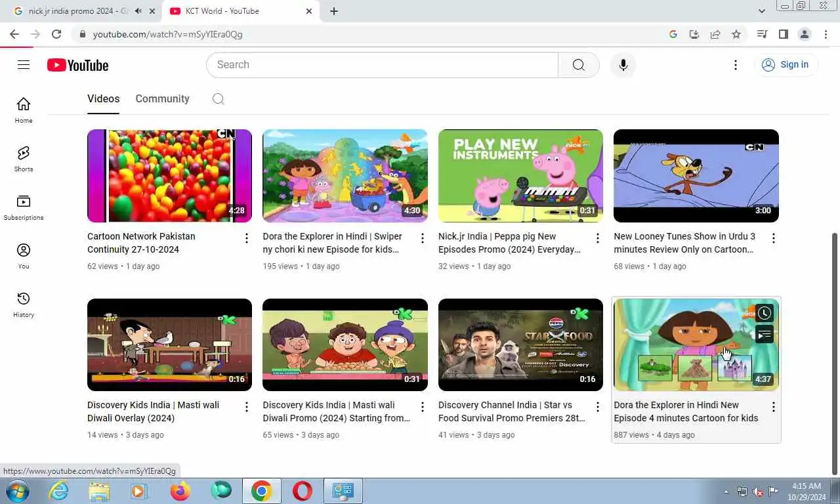Open options for Masti wali Diwali Overlay video

pos(247,407)
